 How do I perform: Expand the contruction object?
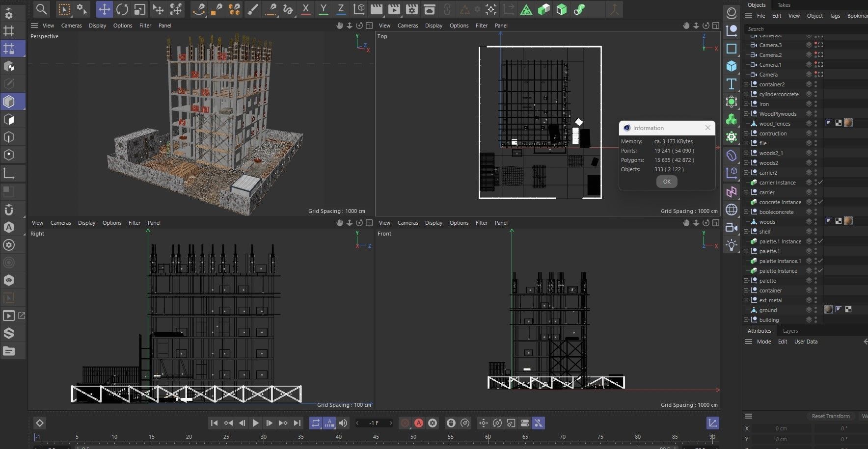pos(746,133)
